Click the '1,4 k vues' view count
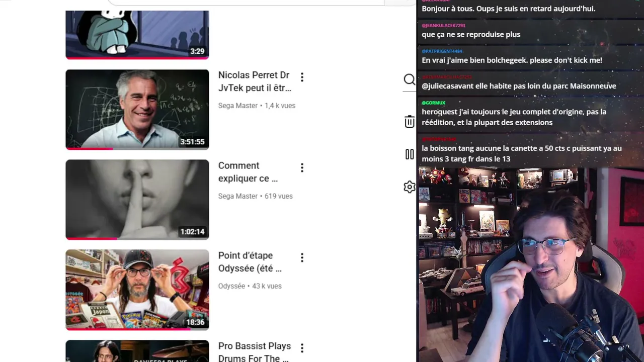 coord(280,106)
